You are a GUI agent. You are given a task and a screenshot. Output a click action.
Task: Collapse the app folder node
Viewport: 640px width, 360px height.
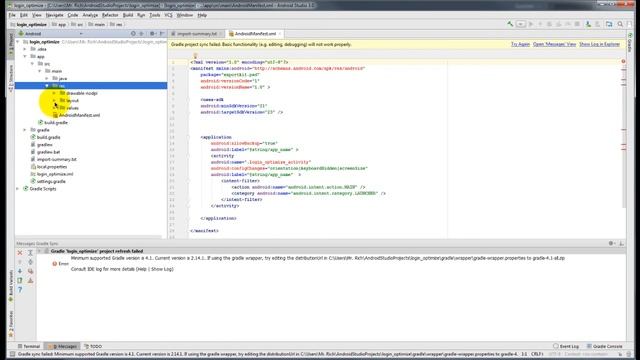(x=25, y=56)
